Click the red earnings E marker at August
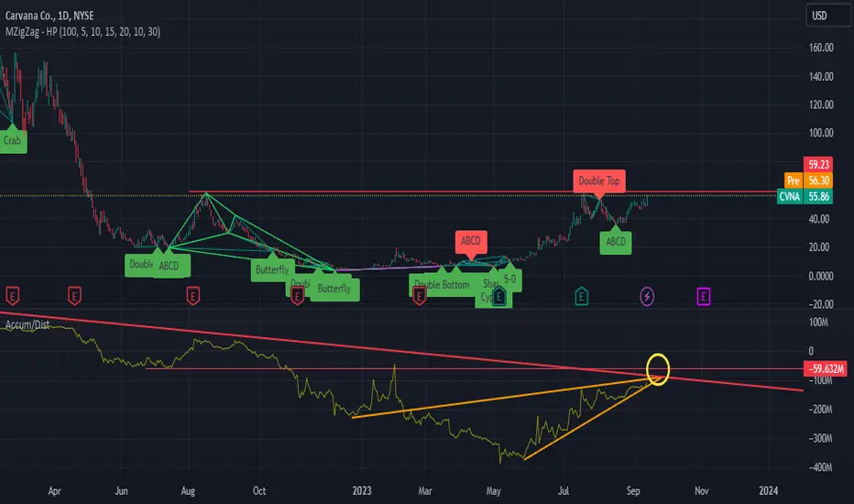 pyautogui.click(x=192, y=296)
